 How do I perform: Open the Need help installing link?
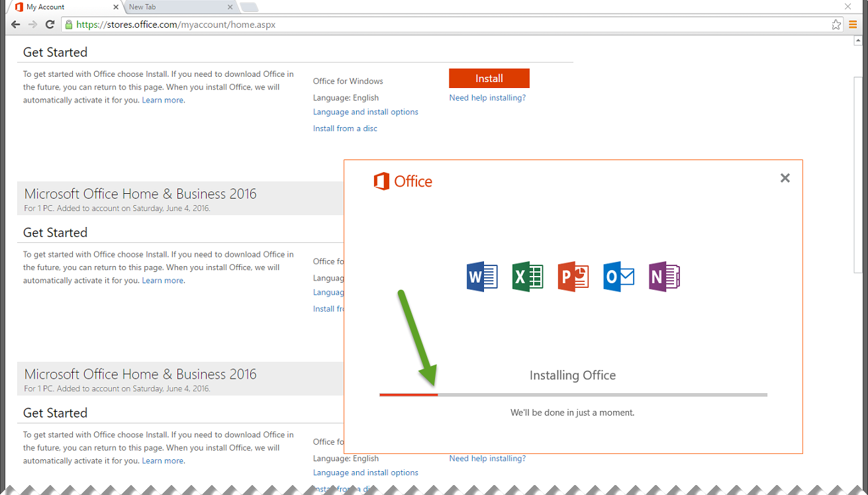[x=487, y=97]
